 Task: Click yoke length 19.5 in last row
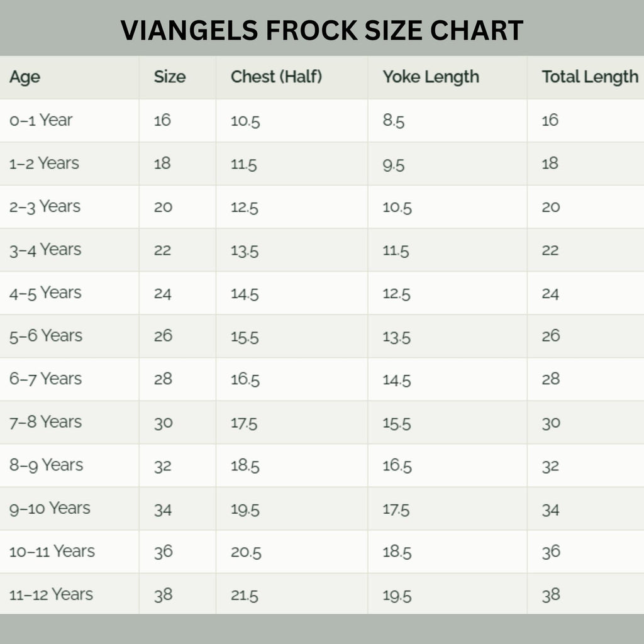coord(397,595)
